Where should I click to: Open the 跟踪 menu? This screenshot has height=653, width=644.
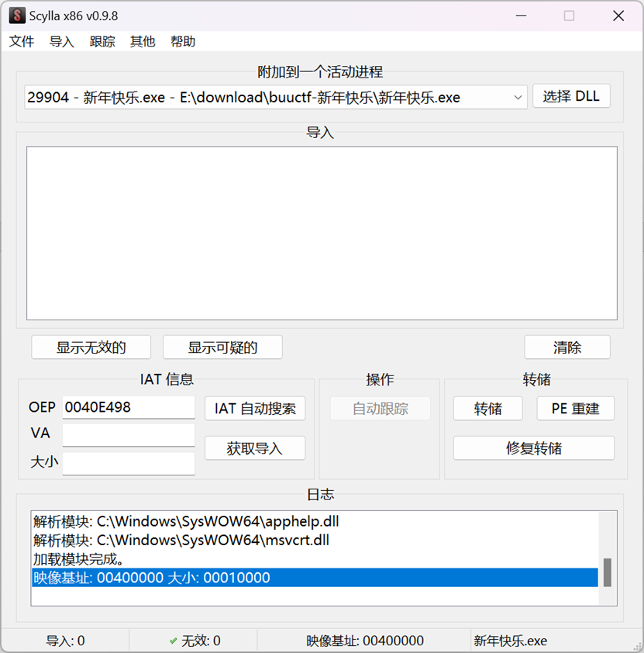click(102, 42)
